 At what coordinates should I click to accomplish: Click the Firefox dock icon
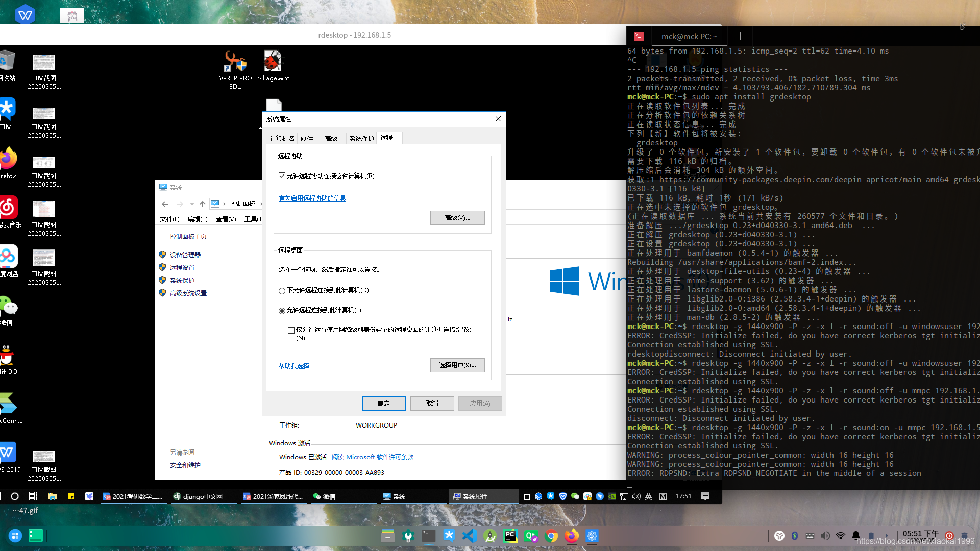(x=572, y=536)
